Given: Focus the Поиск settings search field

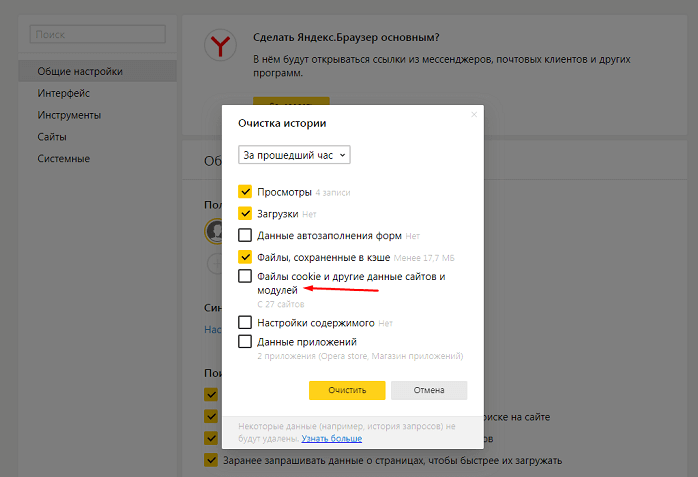Looking at the screenshot, I should 97,34.
